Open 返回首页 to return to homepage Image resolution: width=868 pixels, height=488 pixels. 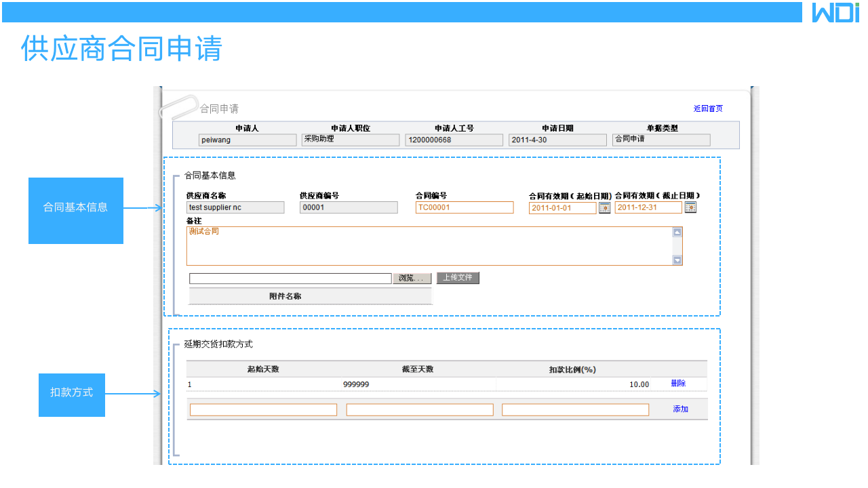[707, 108]
